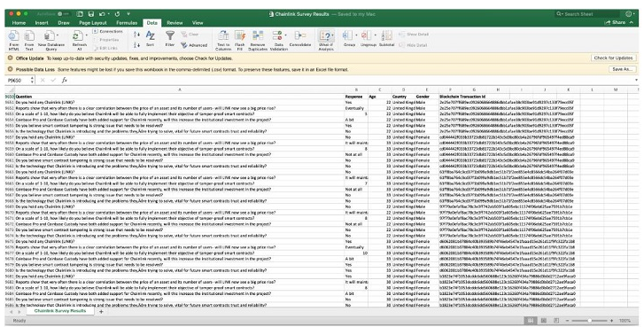Open the Customize Quick Access Toolbar dropdown
This screenshot has height=327, width=644.
point(129,14)
